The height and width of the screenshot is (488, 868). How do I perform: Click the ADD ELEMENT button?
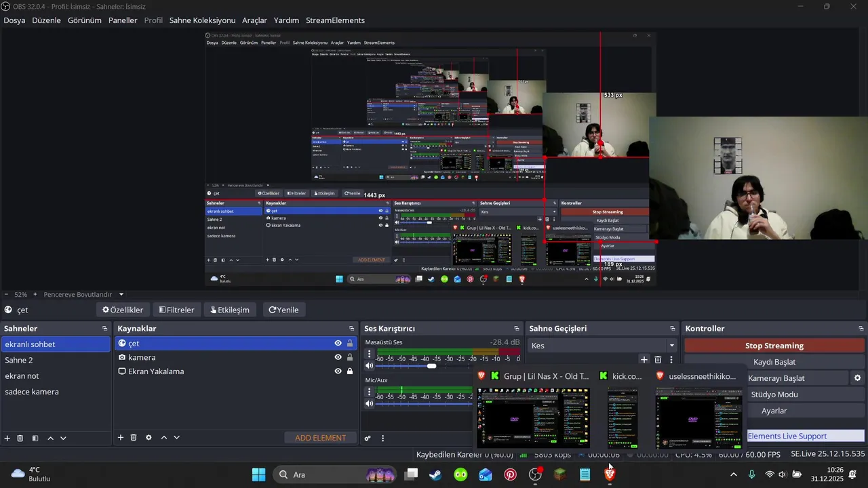(x=320, y=438)
